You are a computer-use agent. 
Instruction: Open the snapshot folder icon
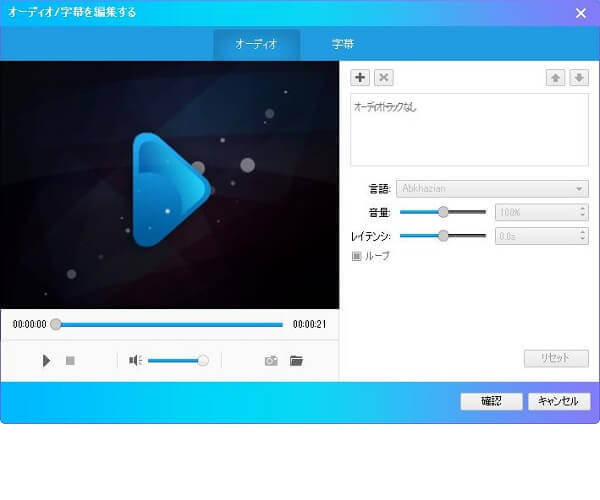(x=296, y=361)
